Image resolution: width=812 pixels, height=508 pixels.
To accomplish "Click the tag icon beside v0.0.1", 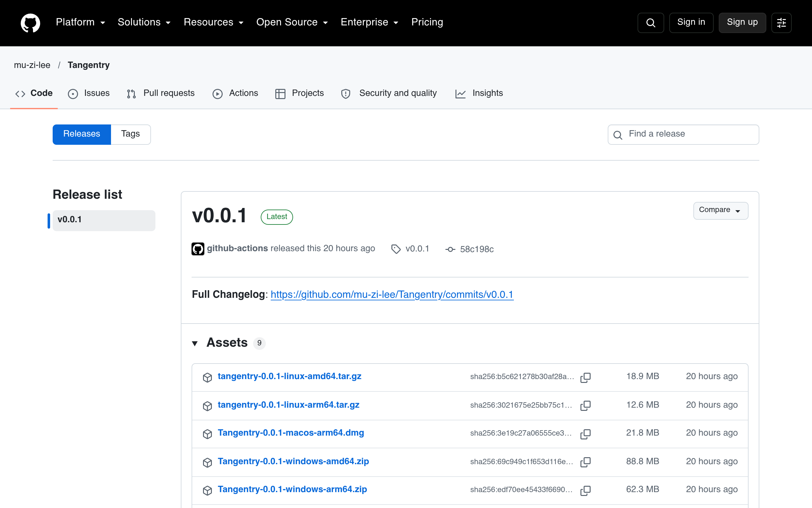I will [396, 249].
